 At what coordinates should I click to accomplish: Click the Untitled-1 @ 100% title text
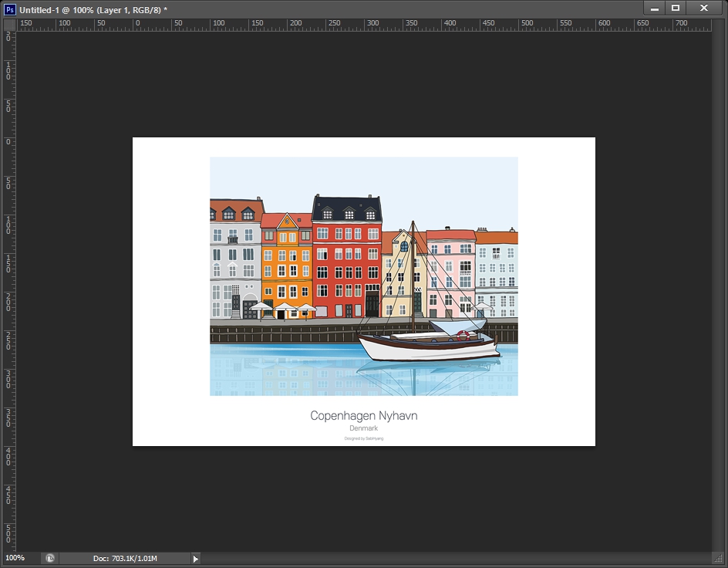(x=93, y=10)
